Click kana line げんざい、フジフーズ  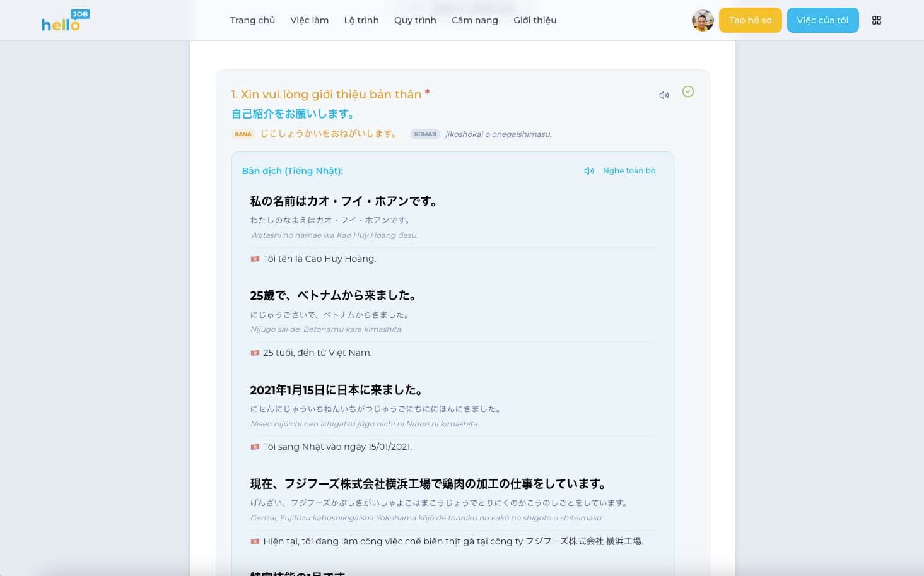tap(440, 503)
